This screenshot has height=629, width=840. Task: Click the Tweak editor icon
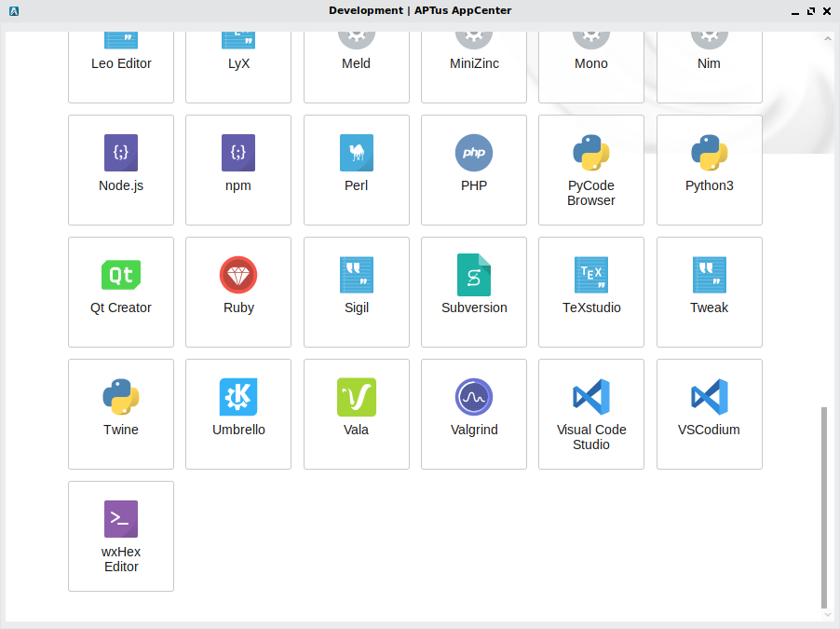point(710,275)
